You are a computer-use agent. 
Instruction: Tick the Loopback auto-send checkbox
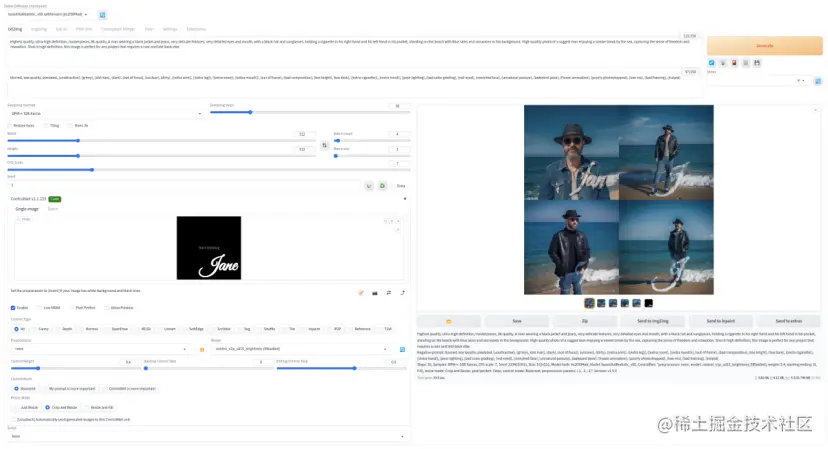[x=13, y=419]
